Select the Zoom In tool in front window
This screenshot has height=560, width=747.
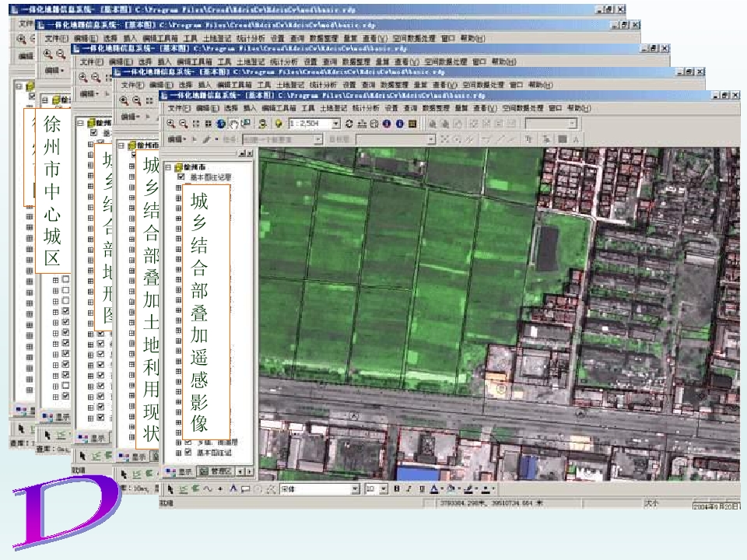(x=171, y=124)
